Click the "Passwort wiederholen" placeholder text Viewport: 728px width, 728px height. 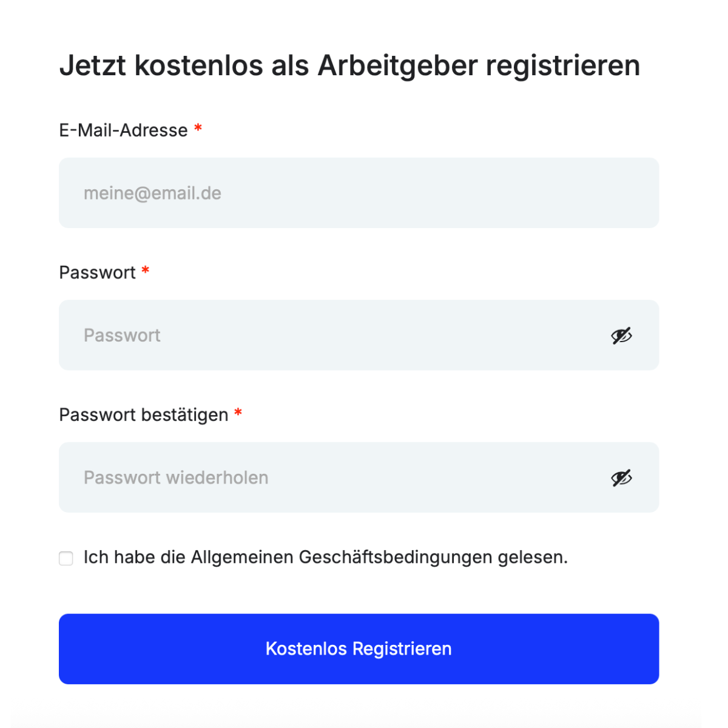[176, 478]
